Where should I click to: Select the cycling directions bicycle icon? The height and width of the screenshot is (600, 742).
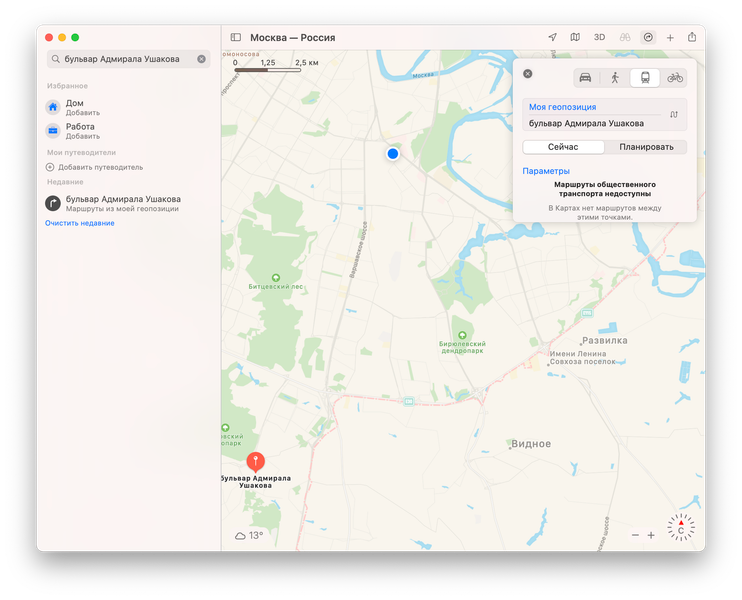pyautogui.click(x=675, y=78)
